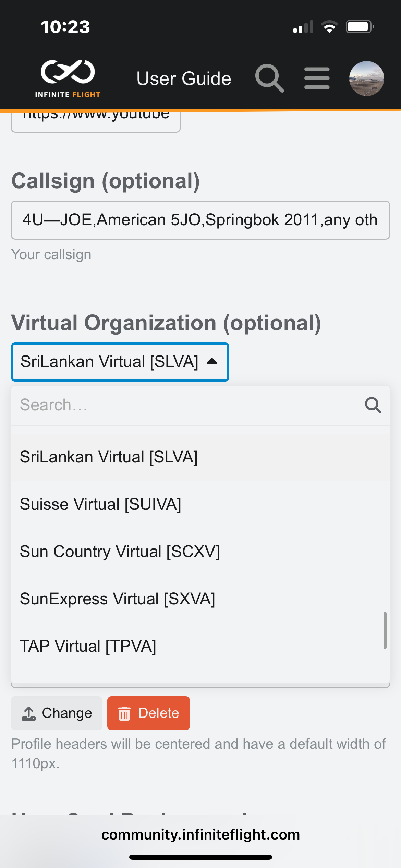401x868 pixels.
Task: Select TAP Virtual [TPVA] entry
Action: click(88, 646)
